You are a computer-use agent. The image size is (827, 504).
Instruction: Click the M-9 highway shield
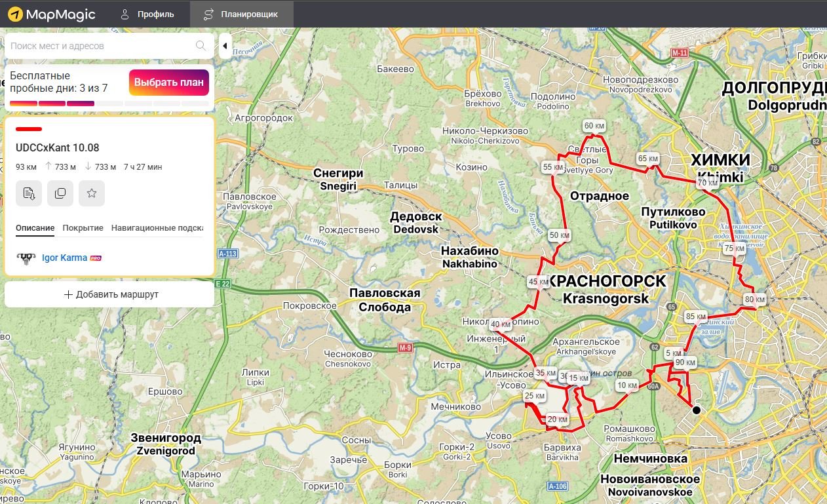coord(406,348)
